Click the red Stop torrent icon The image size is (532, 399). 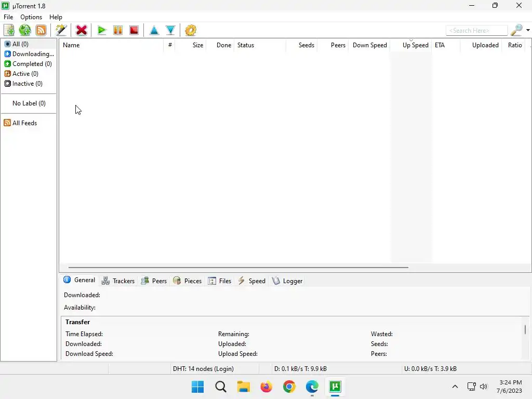coord(134,30)
